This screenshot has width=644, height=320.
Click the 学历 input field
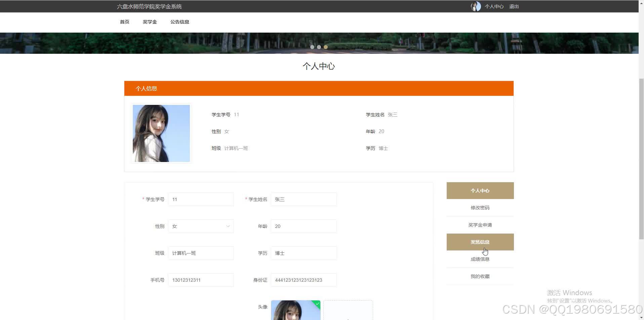click(304, 253)
